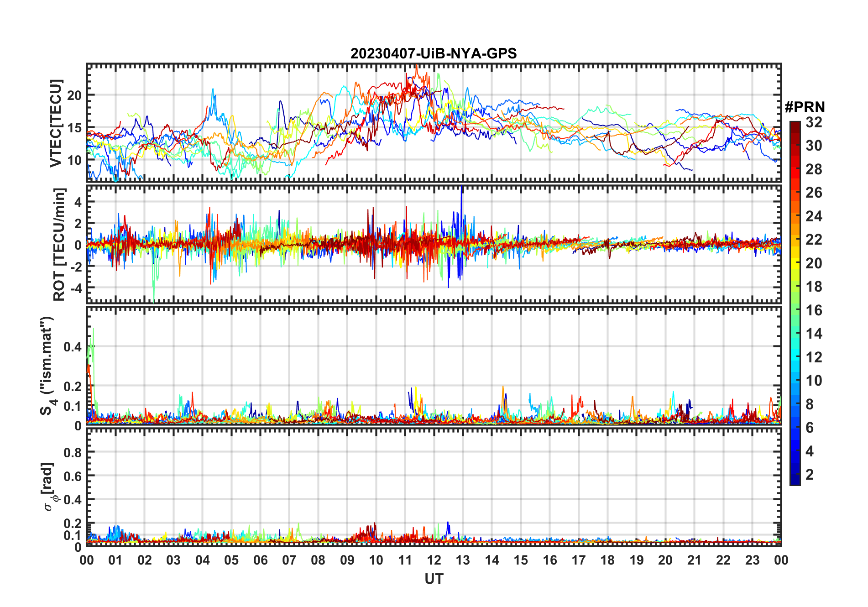868x607 pixels.
Task: Select colorbar tick label 12
Action: [814, 357]
